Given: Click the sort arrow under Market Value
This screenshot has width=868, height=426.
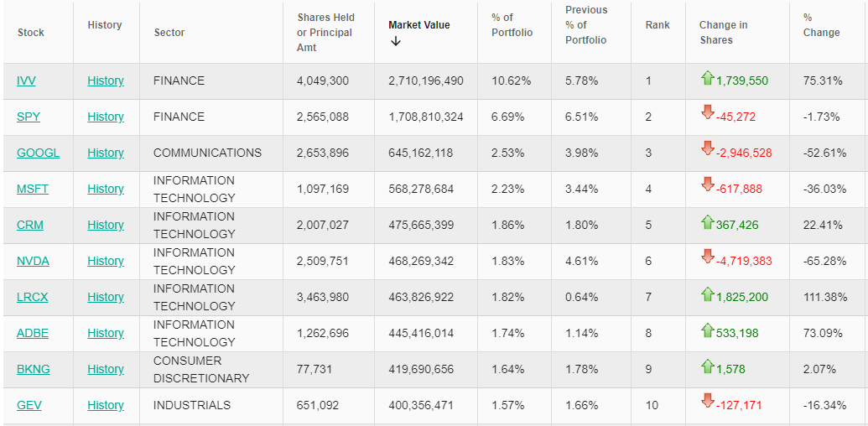Looking at the screenshot, I should point(396,42).
